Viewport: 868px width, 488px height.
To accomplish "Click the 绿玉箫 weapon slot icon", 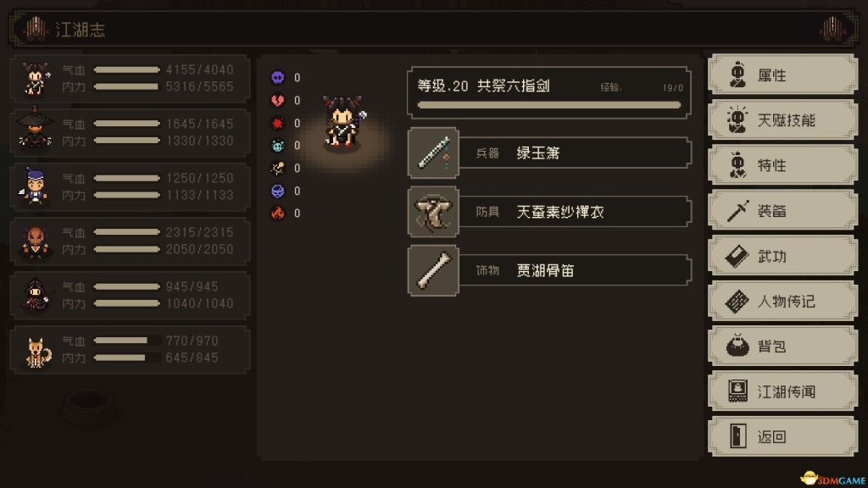I will (x=433, y=152).
